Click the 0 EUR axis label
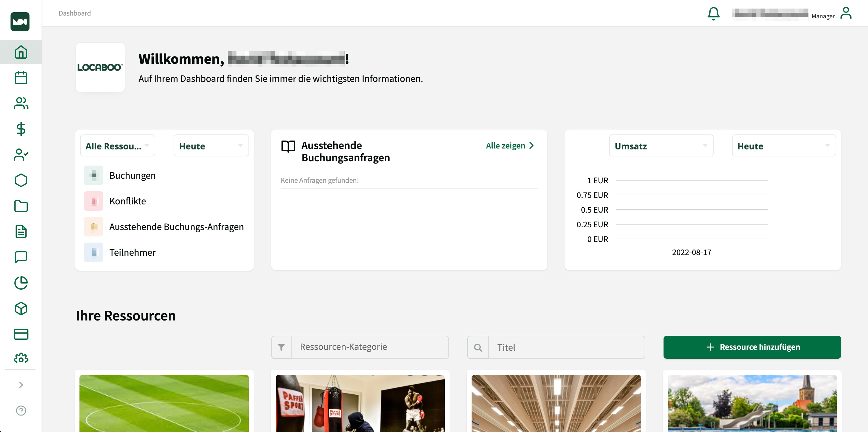868x432 pixels. 598,239
